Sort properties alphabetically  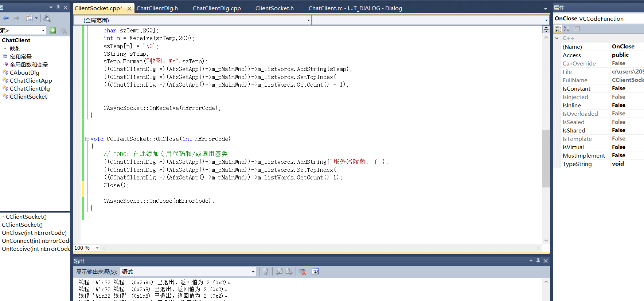566,29
